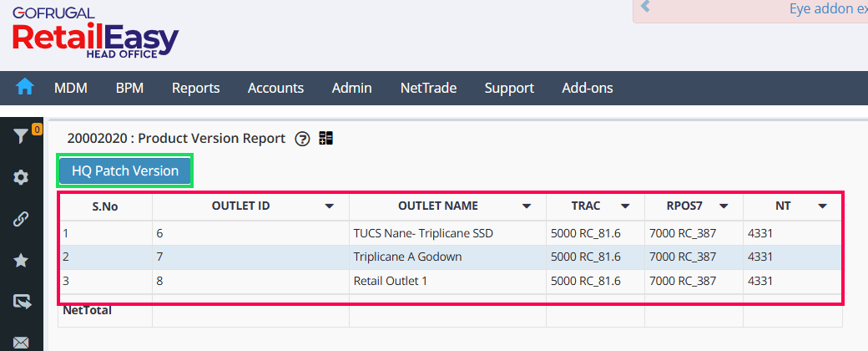Open OUTLET ID column filter dropdown

[x=329, y=206]
